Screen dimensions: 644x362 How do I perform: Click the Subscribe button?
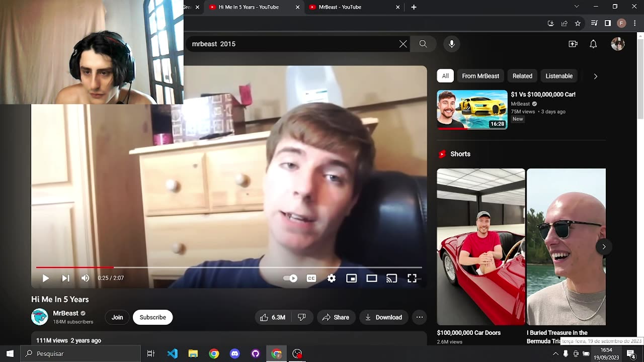152,317
